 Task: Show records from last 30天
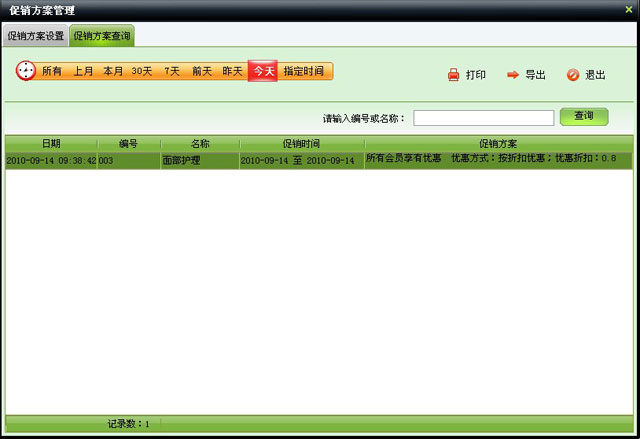(x=142, y=72)
